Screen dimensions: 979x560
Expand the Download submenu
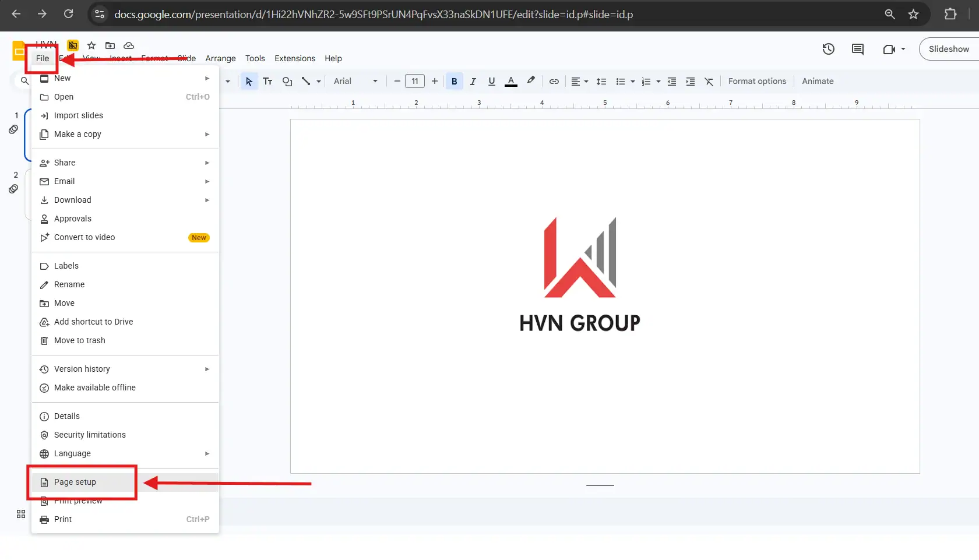125,200
